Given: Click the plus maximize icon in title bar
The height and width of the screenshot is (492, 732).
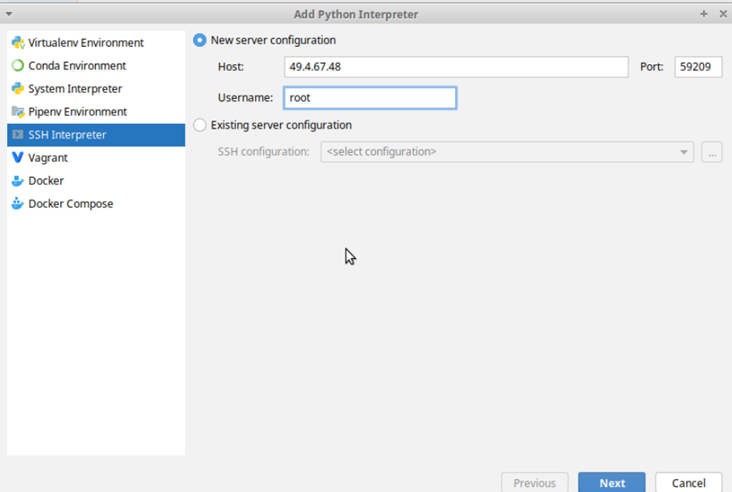Looking at the screenshot, I should (704, 14).
